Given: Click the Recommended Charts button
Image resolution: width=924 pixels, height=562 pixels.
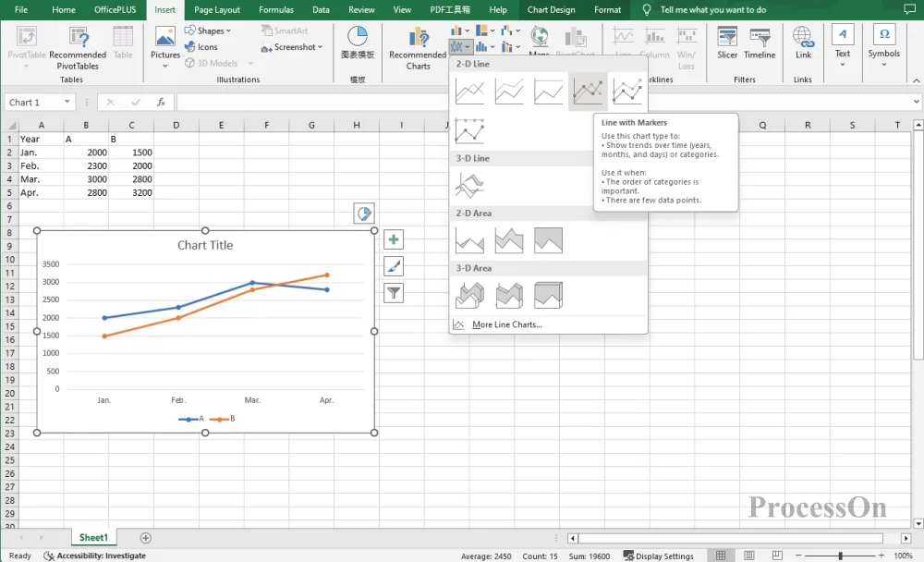Looking at the screenshot, I should (418, 48).
